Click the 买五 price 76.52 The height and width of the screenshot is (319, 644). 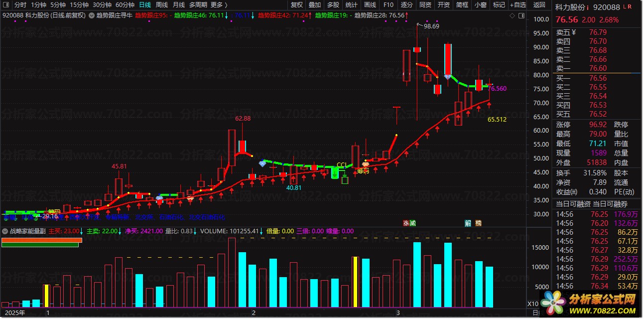click(x=598, y=114)
